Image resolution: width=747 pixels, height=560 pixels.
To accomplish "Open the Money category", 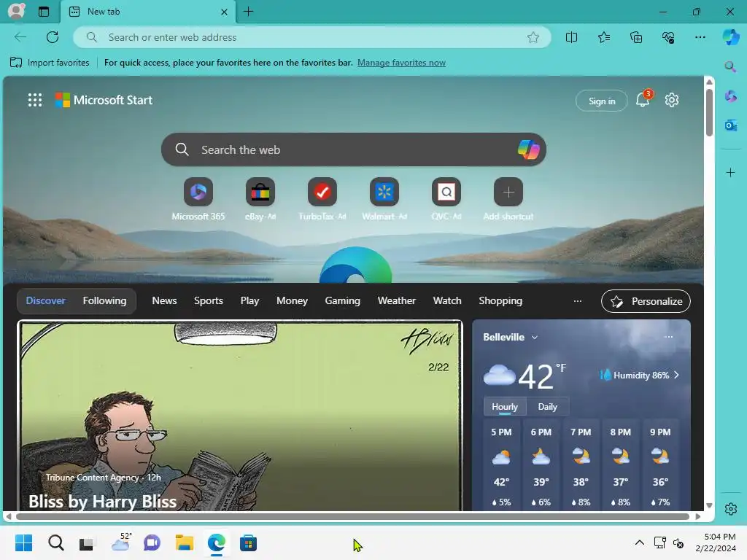I will [x=292, y=300].
